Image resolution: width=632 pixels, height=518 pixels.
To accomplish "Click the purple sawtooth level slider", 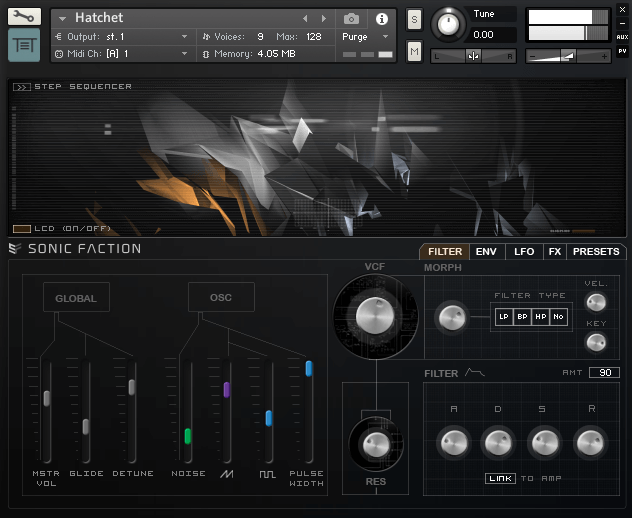I will (227, 390).
